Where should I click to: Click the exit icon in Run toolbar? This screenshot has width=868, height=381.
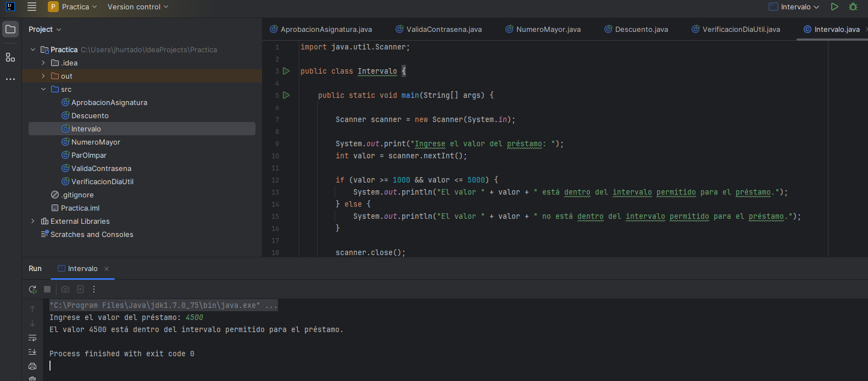coord(80,289)
